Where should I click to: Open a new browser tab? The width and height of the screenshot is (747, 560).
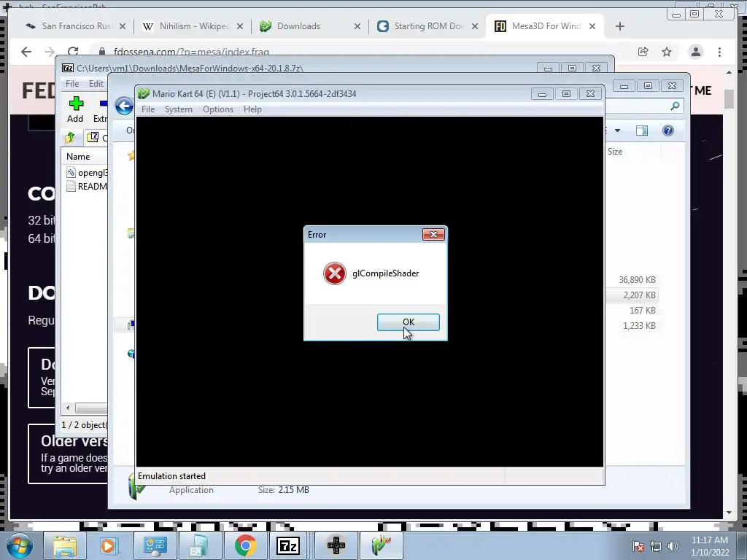tap(620, 26)
